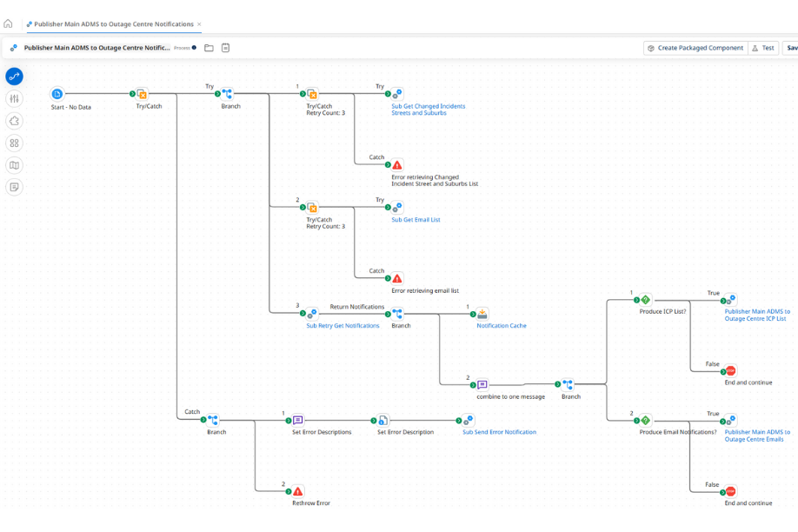Image resolution: width=798 pixels, height=532 pixels.
Task: Open Sub Get Email List link
Action: (x=416, y=220)
